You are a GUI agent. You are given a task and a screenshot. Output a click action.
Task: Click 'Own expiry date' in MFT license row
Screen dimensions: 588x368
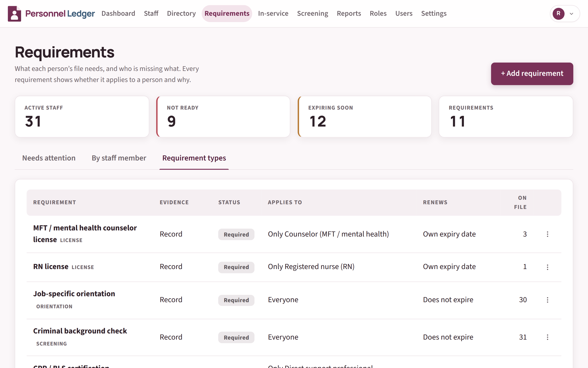click(449, 234)
